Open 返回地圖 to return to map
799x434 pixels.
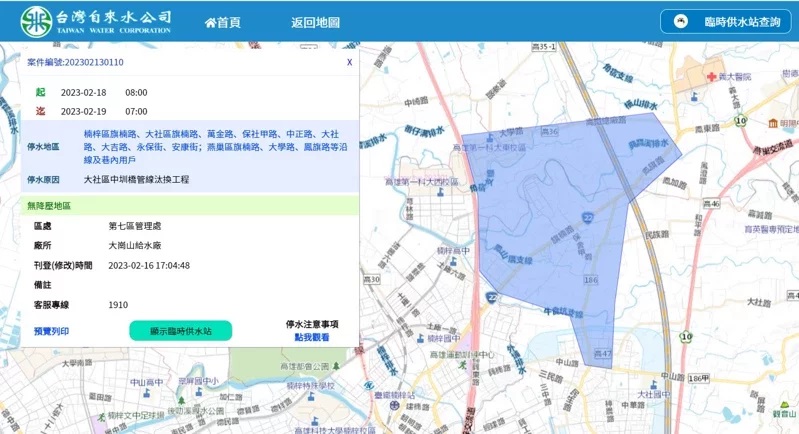(315, 22)
